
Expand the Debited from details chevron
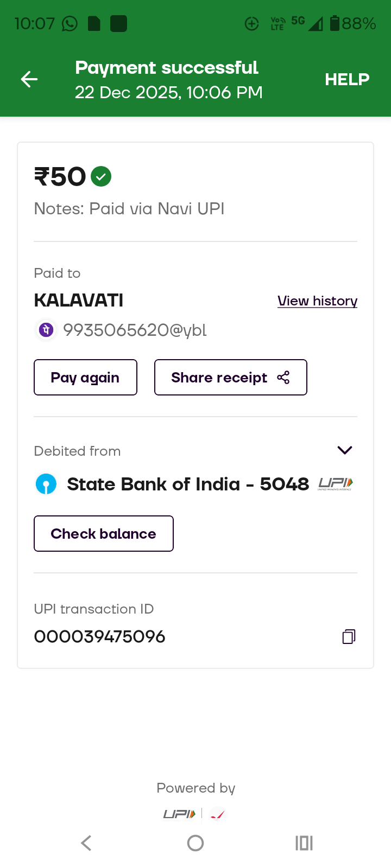[x=345, y=450]
